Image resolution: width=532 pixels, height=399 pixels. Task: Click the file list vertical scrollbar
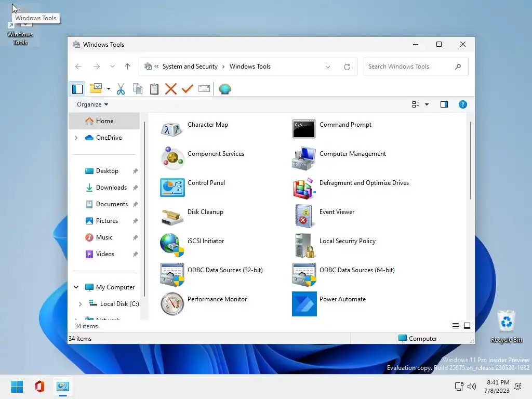(470, 160)
